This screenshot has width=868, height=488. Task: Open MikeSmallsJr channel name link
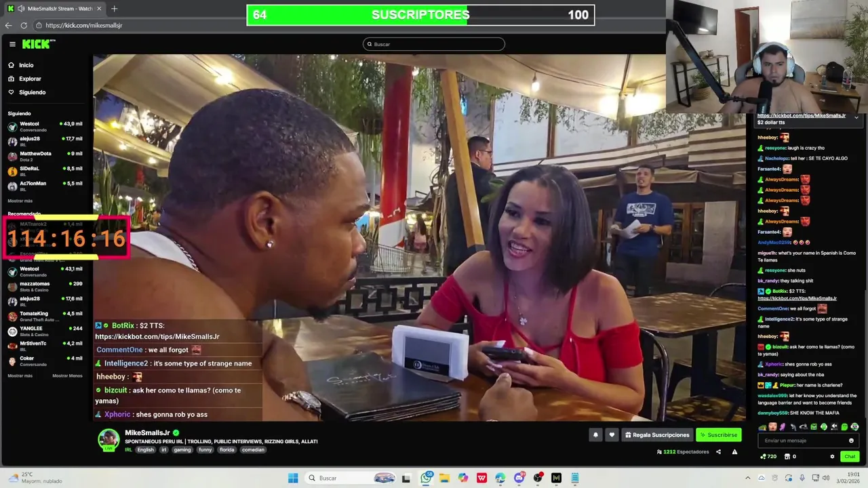(x=147, y=432)
